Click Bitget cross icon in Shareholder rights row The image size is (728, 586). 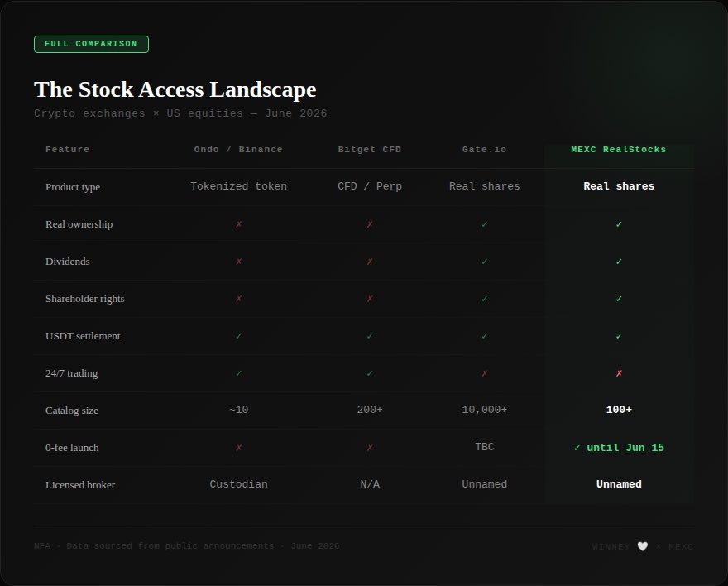tap(370, 299)
